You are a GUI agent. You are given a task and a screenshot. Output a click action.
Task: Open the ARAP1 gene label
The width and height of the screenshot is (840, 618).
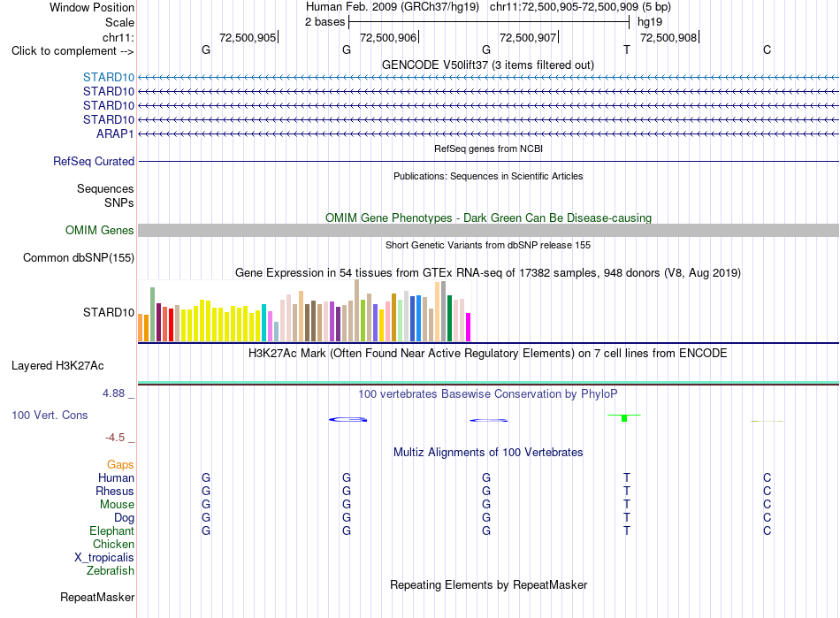[115, 134]
